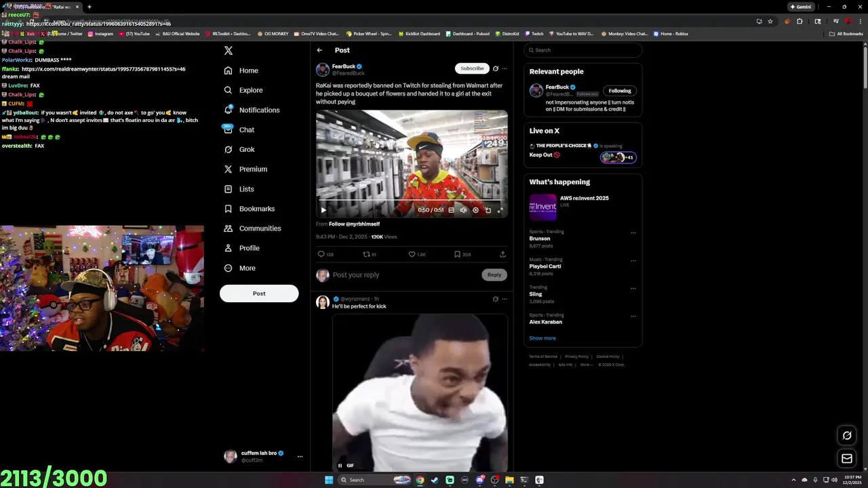This screenshot has width=868, height=488.
Task: Click the Post your reply field
Action: tap(405, 274)
